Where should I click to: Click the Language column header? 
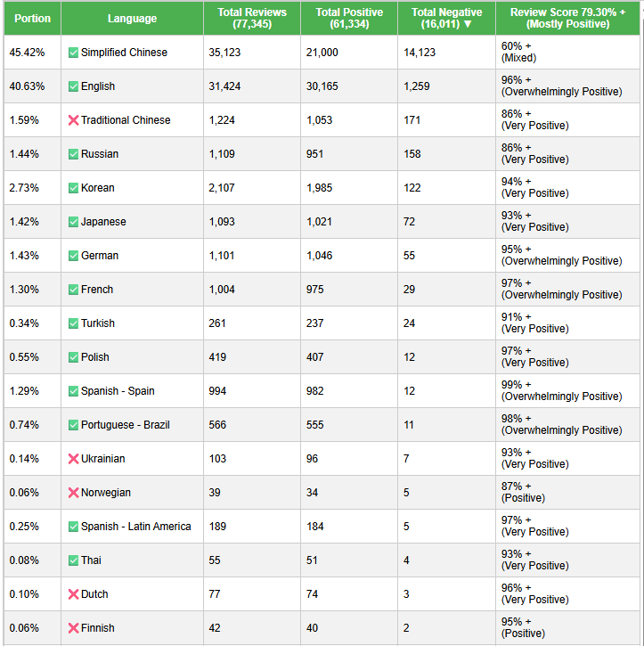point(132,18)
